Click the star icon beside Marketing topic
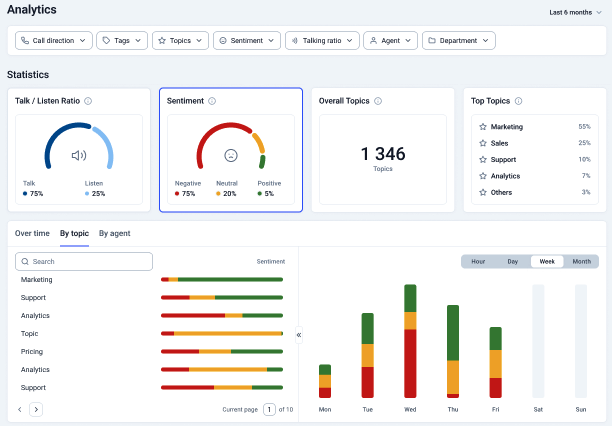Screen dimensions: 612x426 tap(483, 127)
